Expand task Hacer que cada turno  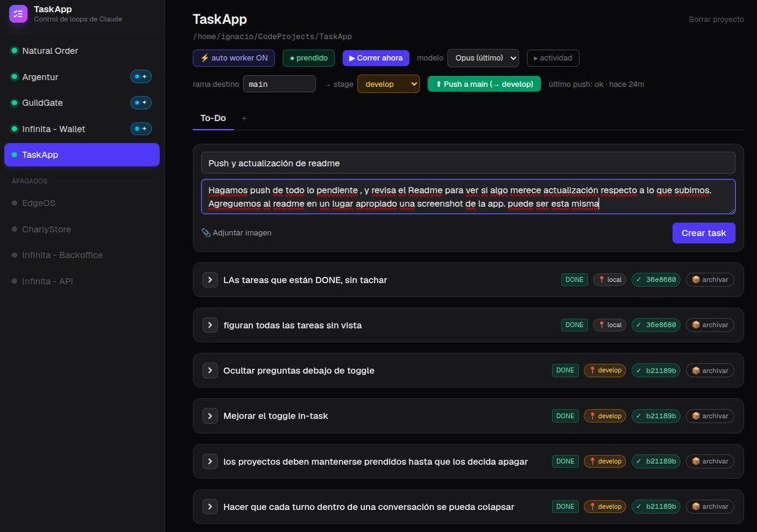tap(210, 507)
